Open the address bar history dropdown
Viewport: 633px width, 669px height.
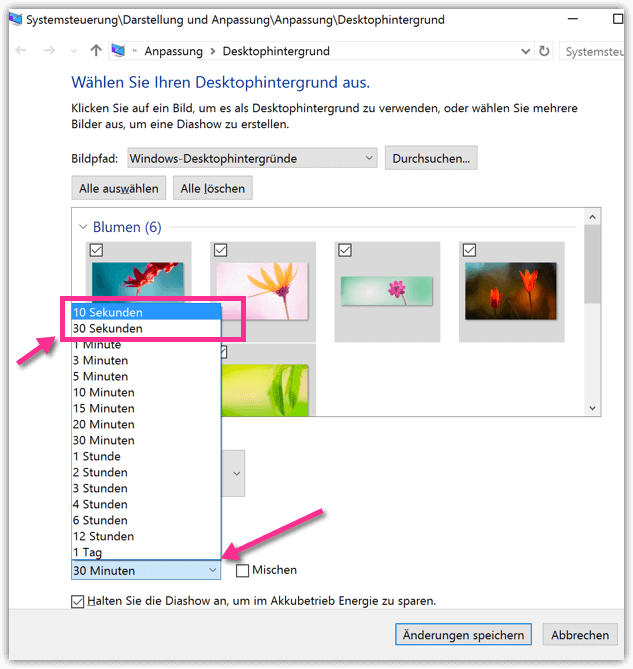(526, 51)
